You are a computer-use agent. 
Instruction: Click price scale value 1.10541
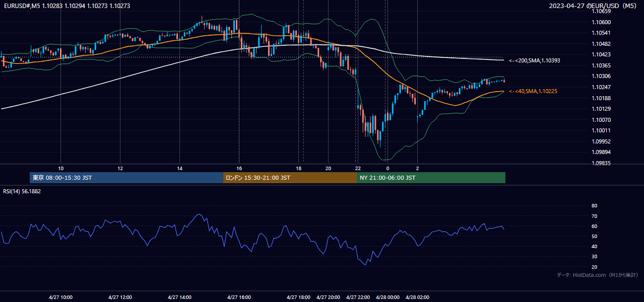pos(601,33)
